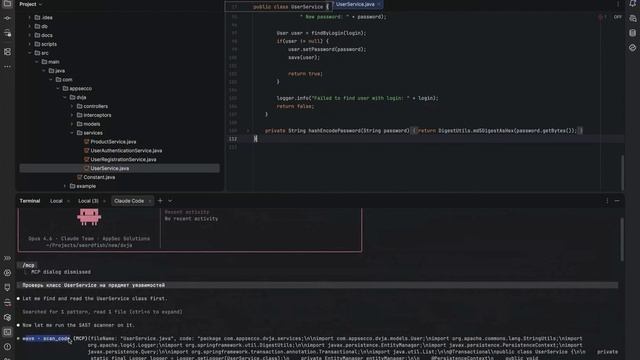This screenshot has width=640, height=360.
Task: Switch to the Local (3) terminal tab
Action: (88, 201)
